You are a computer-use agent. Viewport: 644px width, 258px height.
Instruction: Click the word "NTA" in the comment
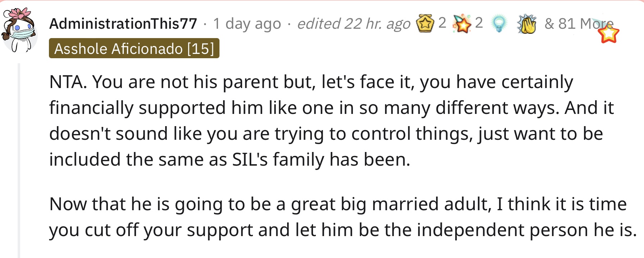66,82
